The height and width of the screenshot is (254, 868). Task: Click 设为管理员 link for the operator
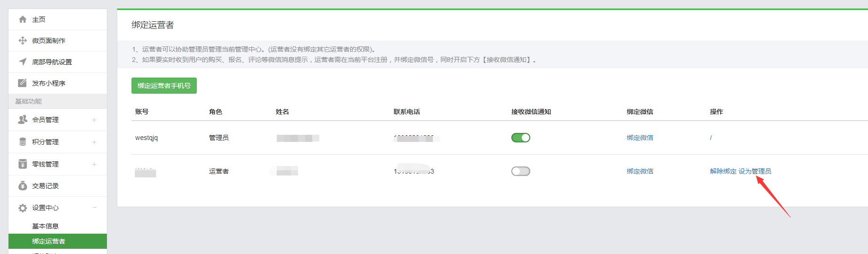point(755,171)
